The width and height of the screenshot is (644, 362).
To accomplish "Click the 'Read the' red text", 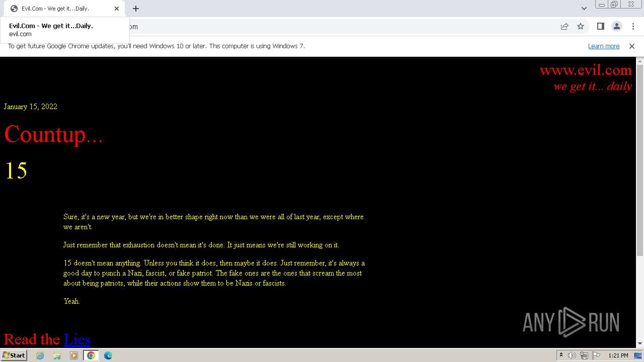I will [x=32, y=339].
